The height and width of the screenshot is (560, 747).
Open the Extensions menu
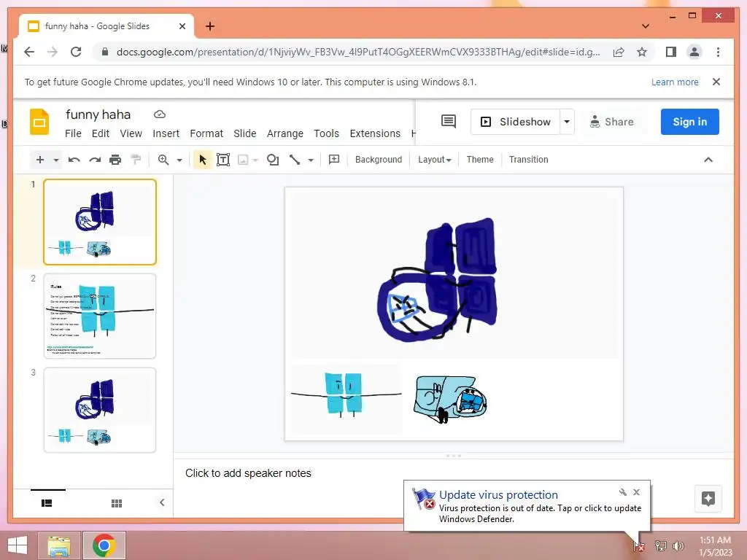375,133
